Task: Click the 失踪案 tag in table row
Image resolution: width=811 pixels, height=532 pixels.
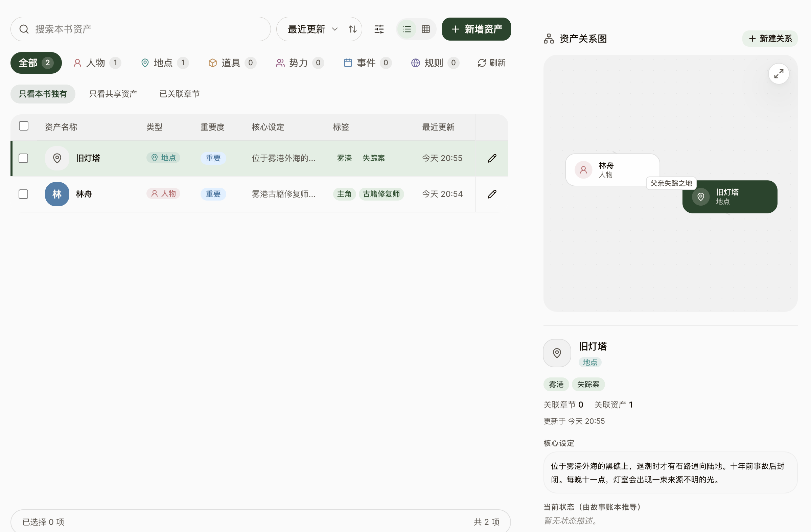Action: point(373,158)
